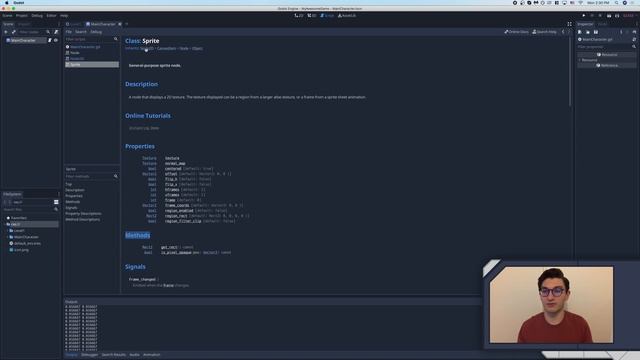Add a new node with plus icon

(6, 32)
